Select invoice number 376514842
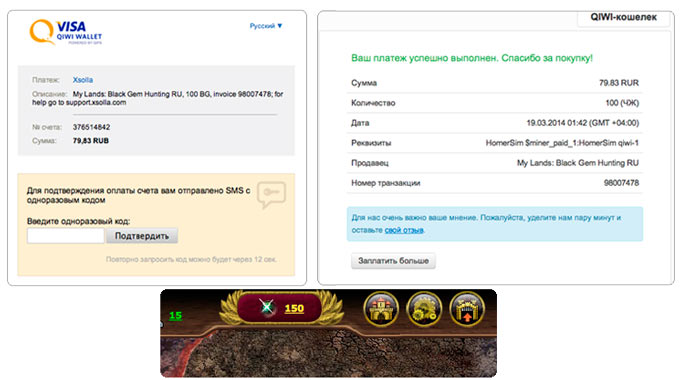 (92, 127)
